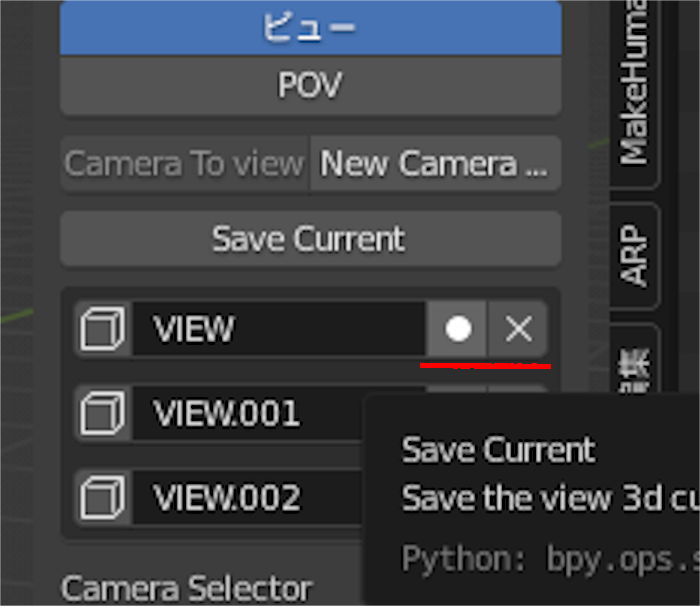The height and width of the screenshot is (606, 700).
Task: Open the ARP sidebar tab
Action: click(x=634, y=255)
